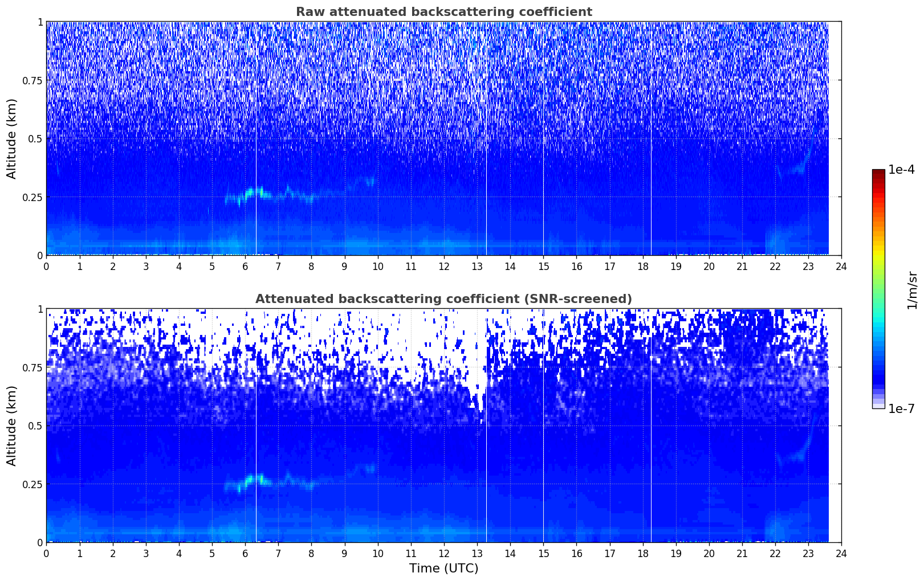Click hour 18 tick label under the bottom plot
Image resolution: width=924 pixels, height=581 pixels.
click(x=643, y=553)
